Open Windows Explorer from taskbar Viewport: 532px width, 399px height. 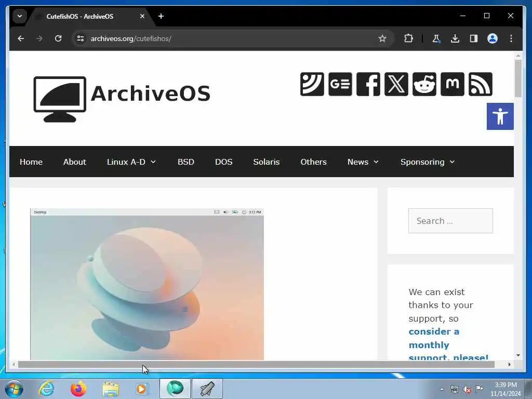click(111, 389)
